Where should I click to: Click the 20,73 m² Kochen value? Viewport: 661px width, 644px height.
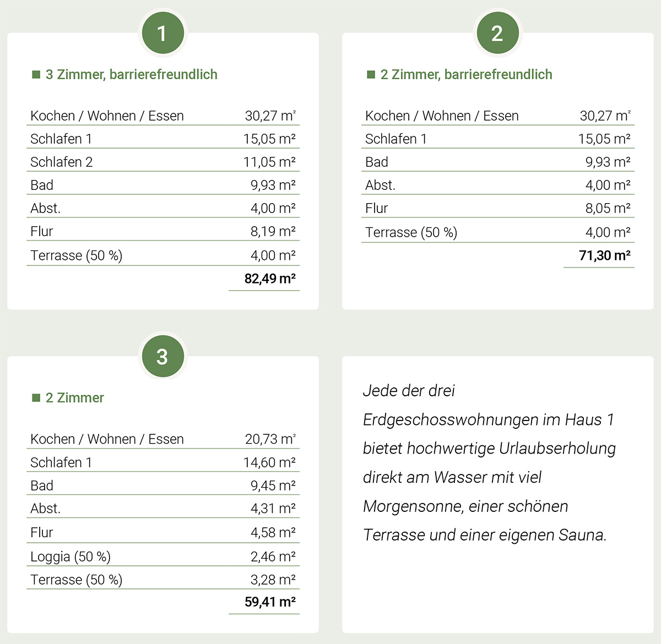tap(270, 439)
